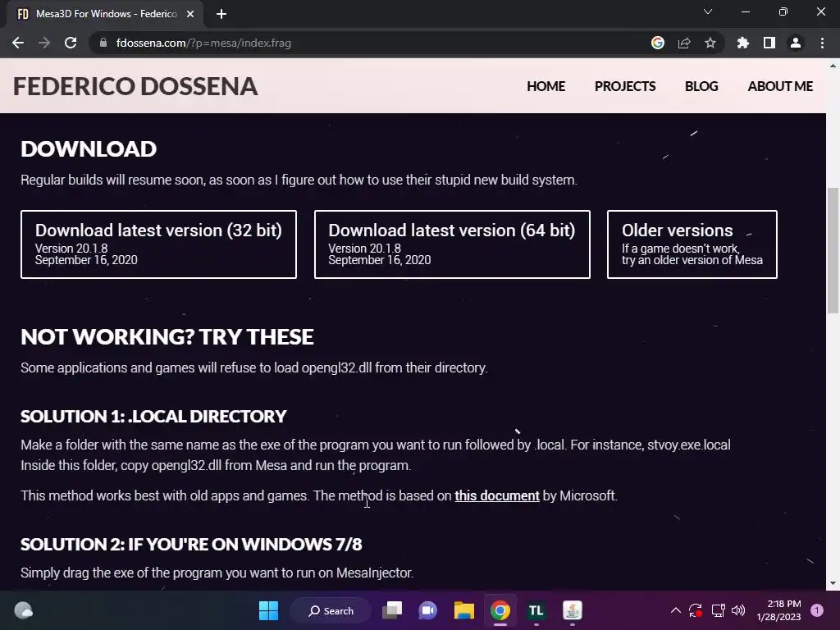Click the address bar URL field
Screen dimensions: 840x630
click(370, 43)
